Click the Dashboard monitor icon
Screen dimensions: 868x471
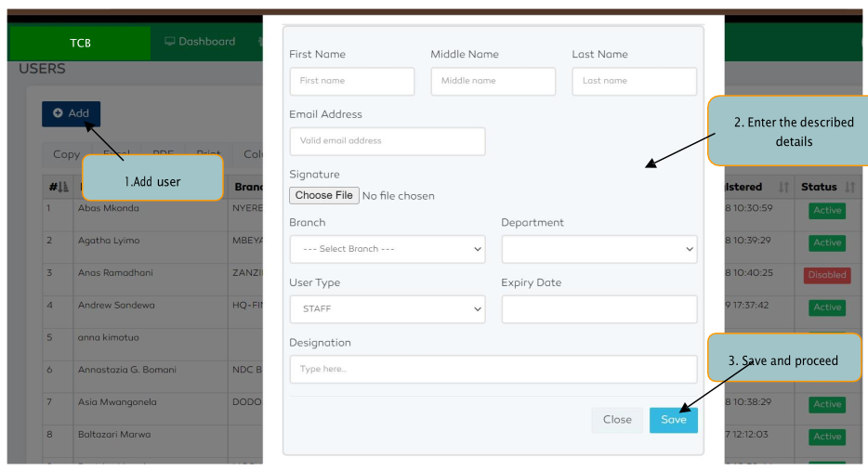click(x=170, y=42)
